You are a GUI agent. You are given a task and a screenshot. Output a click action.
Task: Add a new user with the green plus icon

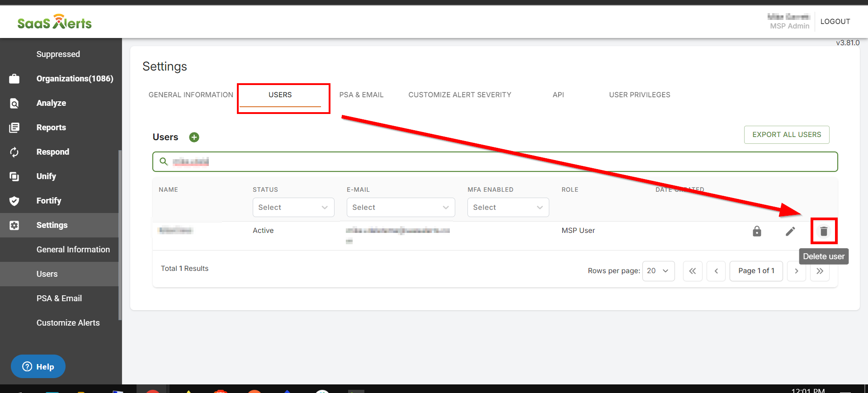tap(194, 137)
